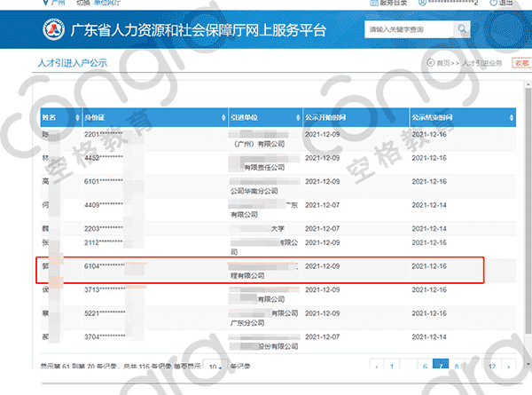Click start date 2021-12-07 in 3704 row
Screen dimensions: 532x395
tap(323, 336)
